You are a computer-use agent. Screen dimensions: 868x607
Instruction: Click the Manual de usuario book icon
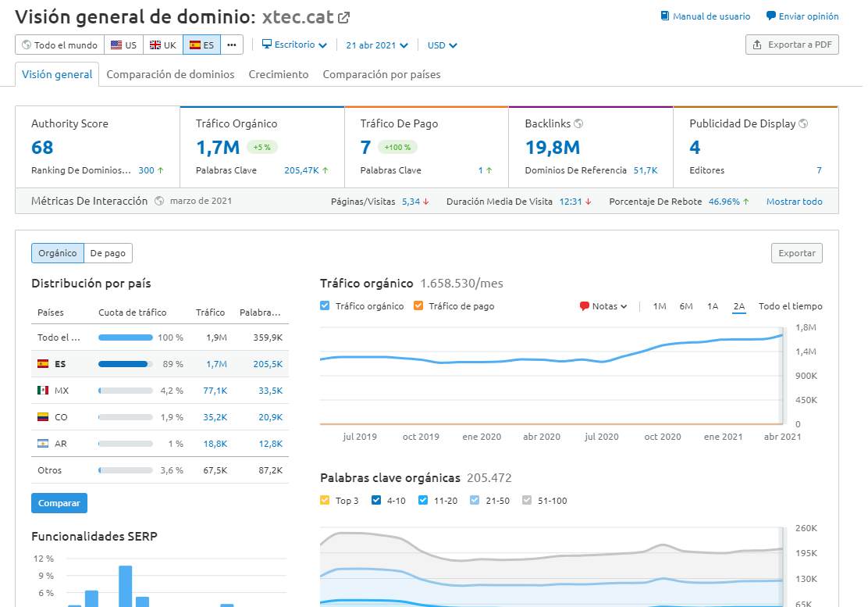665,16
